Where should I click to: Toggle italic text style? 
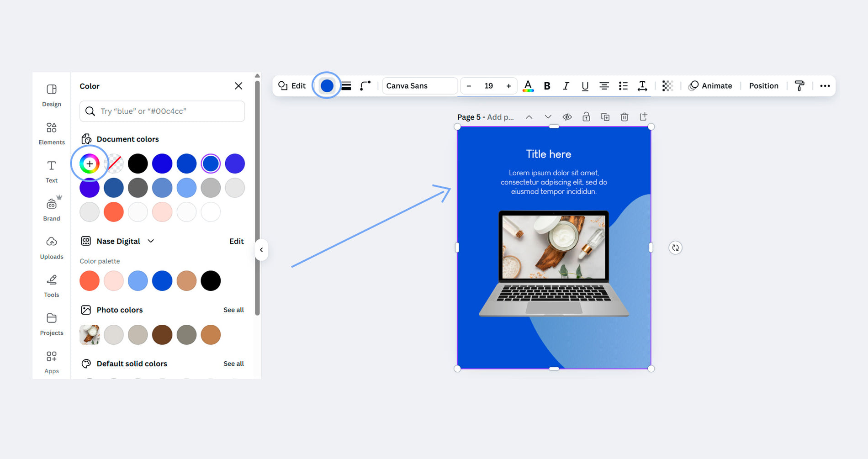[566, 86]
